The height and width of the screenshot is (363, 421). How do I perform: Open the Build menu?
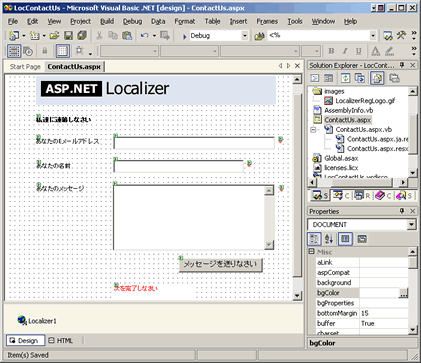[x=107, y=21]
